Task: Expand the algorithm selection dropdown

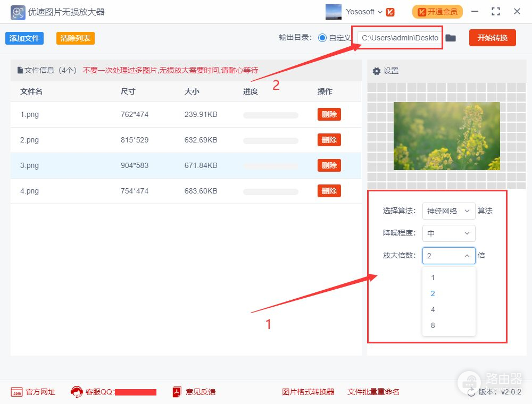Action: 448,211
